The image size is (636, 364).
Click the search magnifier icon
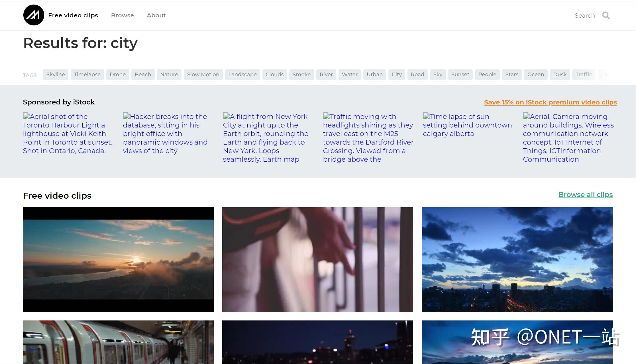(x=606, y=15)
